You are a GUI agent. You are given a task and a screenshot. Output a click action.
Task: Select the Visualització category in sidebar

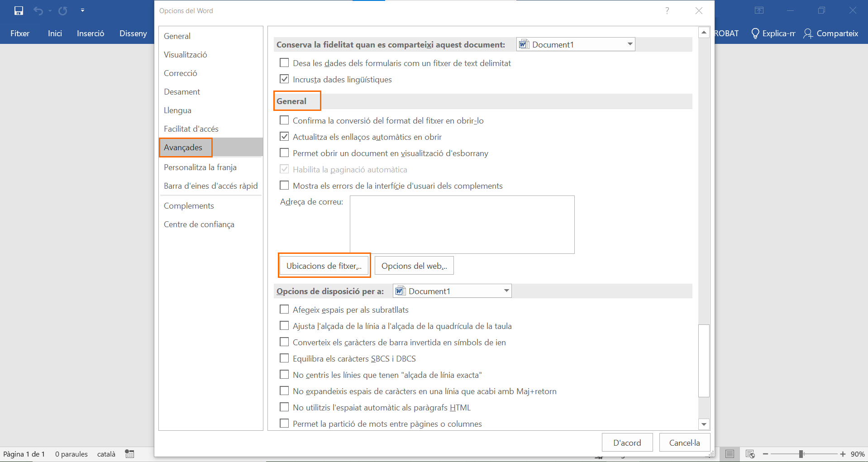pos(186,55)
